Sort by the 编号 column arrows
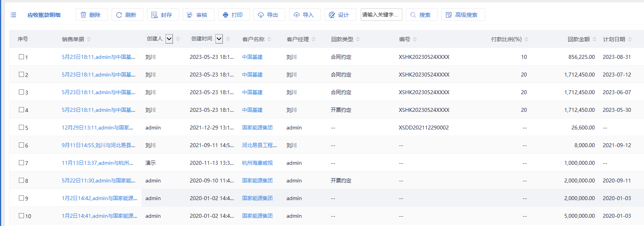This screenshot has height=226, width=644. click(x=415, y=39)
